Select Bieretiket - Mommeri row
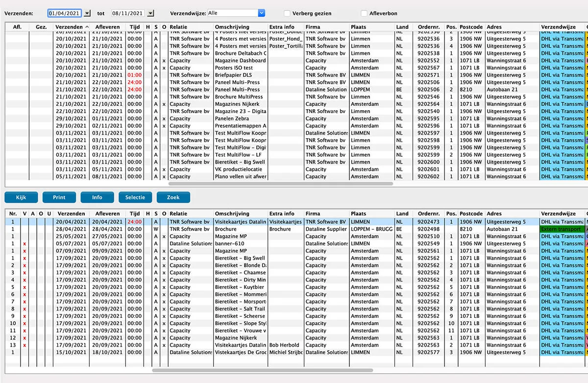 (296, 294)
